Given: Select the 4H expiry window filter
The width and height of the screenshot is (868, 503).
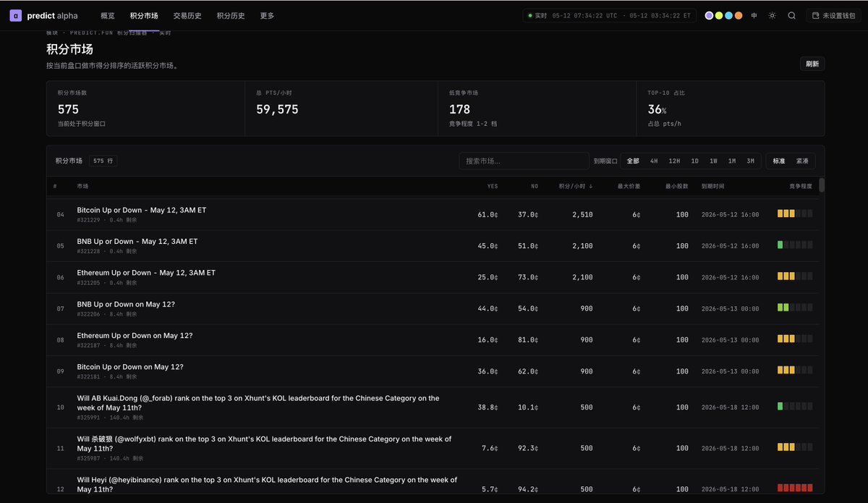Looking at the screenshot, I should click(x=654, y=161).
